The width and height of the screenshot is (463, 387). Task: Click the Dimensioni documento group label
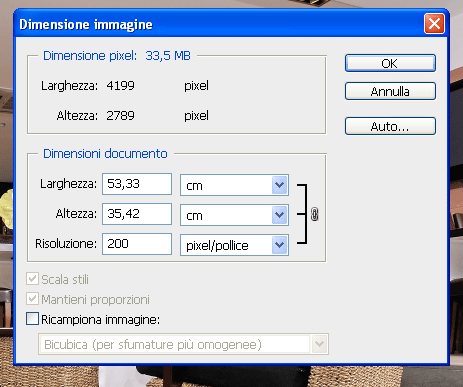pyautogui.click(x=105, y=154)
